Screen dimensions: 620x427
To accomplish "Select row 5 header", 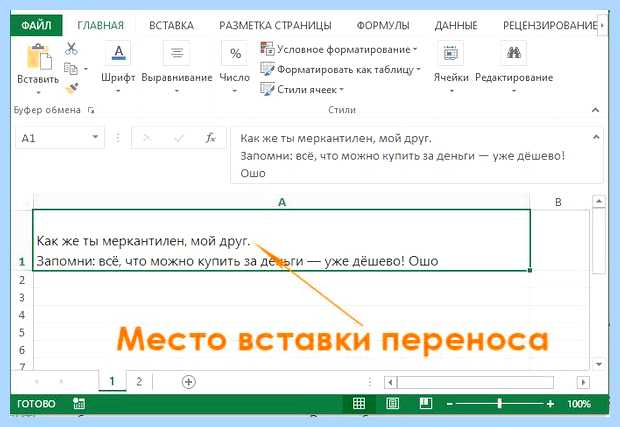I will tap(22, 333).
